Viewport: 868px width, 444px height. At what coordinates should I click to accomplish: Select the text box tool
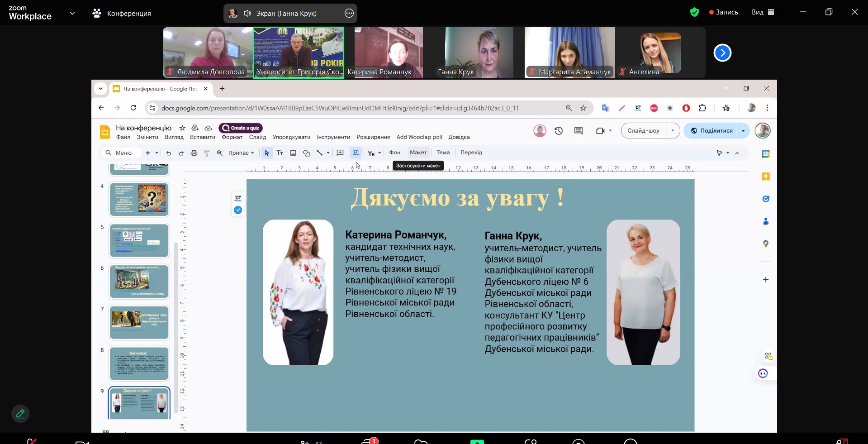click(x=280, y=153)
